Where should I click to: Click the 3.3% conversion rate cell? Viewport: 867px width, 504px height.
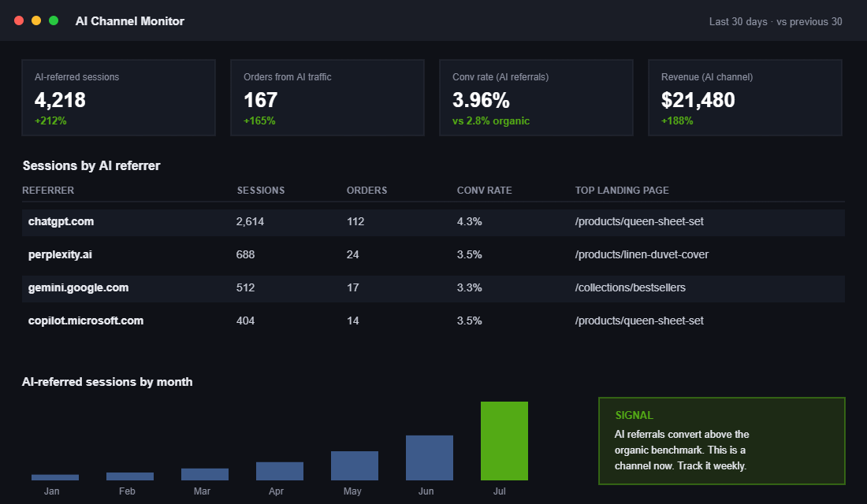coord(470,288)
